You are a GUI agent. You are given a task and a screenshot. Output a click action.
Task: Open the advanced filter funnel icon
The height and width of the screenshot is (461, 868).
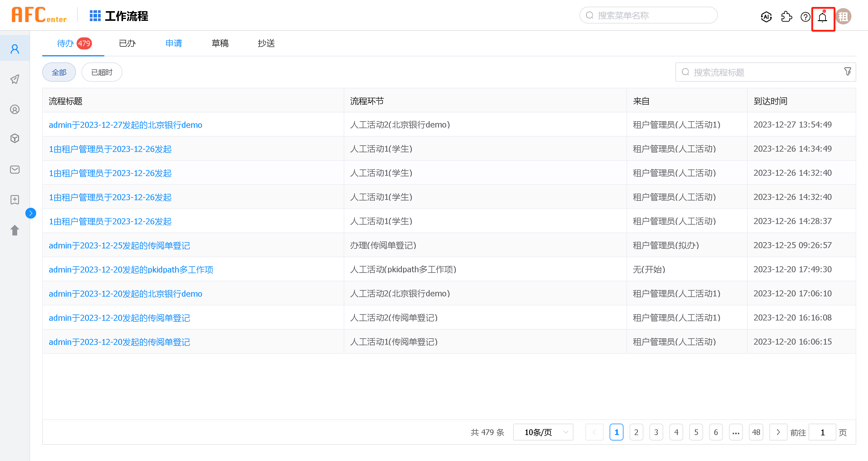tap(847, 71)
